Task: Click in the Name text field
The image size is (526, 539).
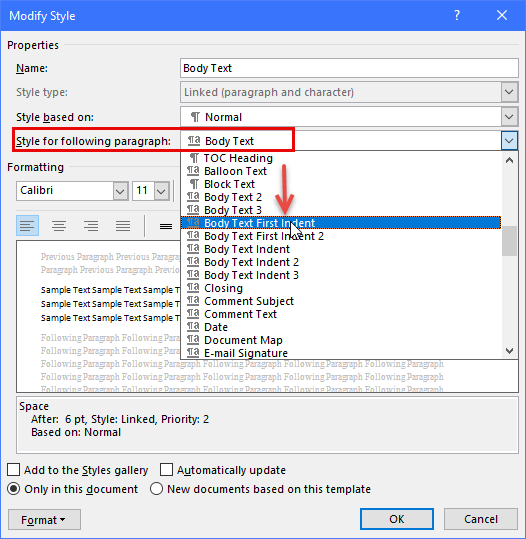Action: point(349,68)
